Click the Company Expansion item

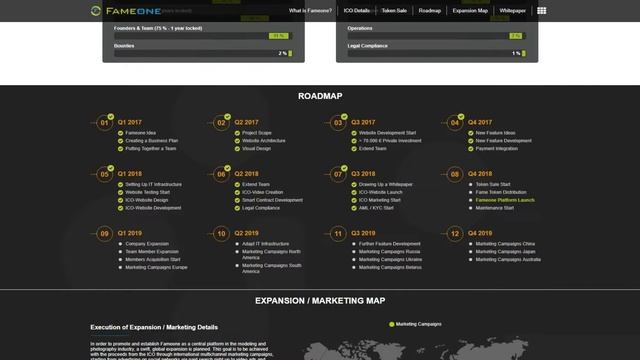coord(147,244)
